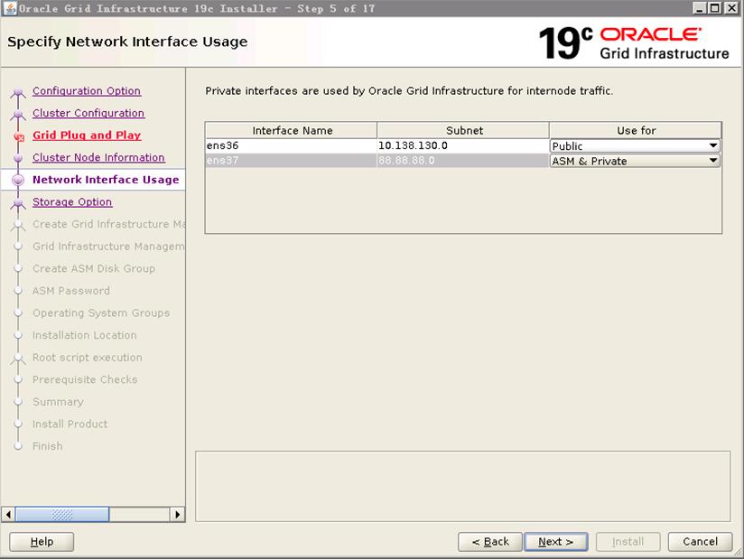The image size is (744, 560).
Task: Open the Use for dropdown for ens36
Action: click(x=635, y=145)
